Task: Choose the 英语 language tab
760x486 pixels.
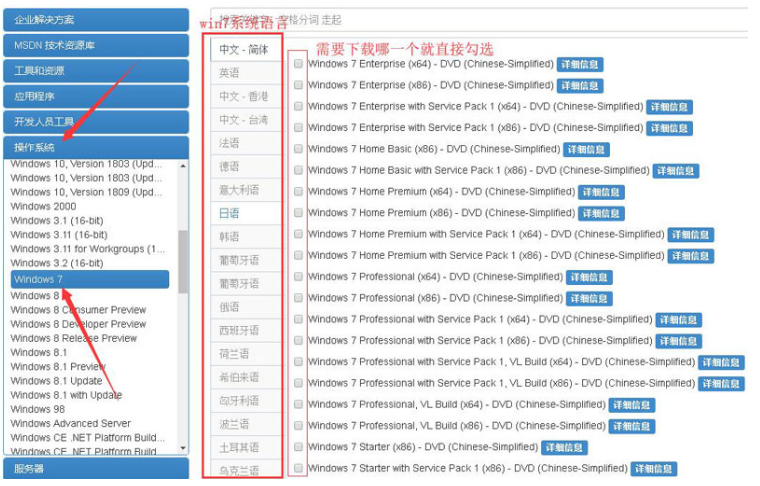Action: pos(230,73)
